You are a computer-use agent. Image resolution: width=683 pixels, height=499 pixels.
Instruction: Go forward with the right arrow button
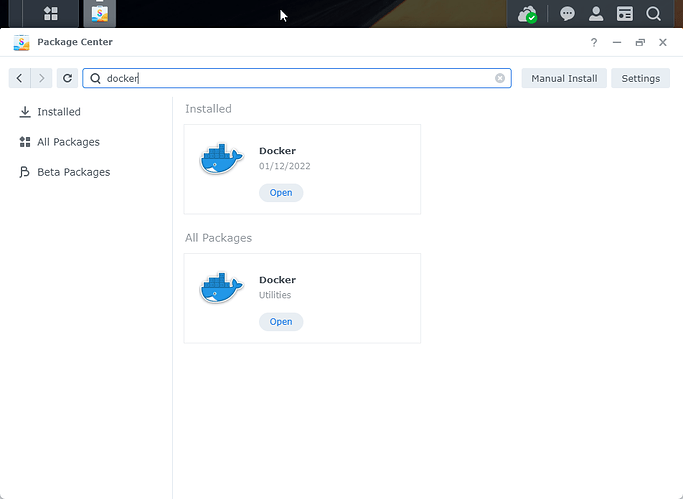coord(41,78)
